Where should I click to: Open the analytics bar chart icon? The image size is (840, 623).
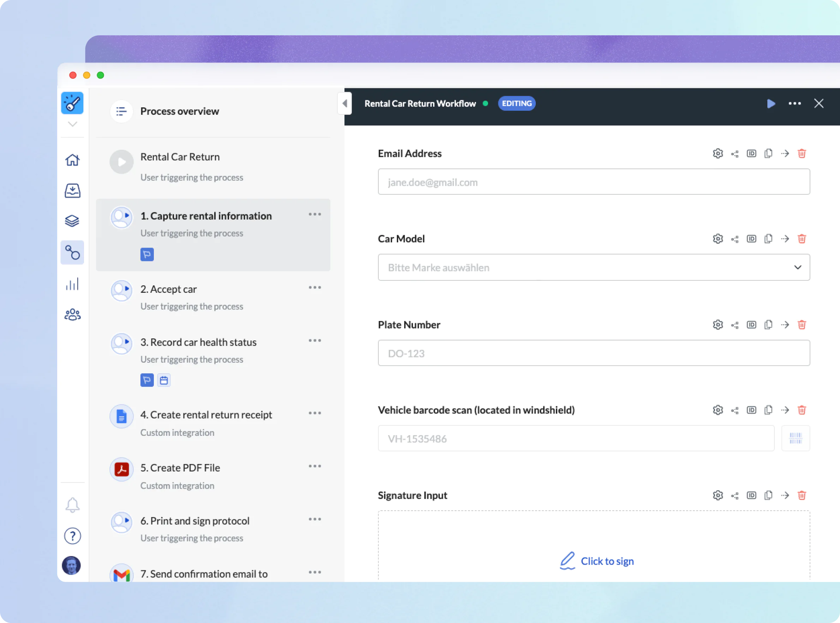72,284
